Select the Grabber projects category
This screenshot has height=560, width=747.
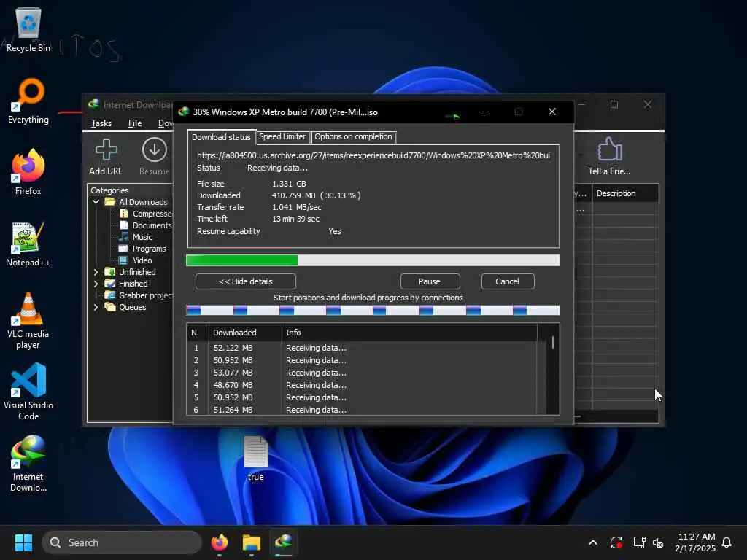[x=139, y=295]
